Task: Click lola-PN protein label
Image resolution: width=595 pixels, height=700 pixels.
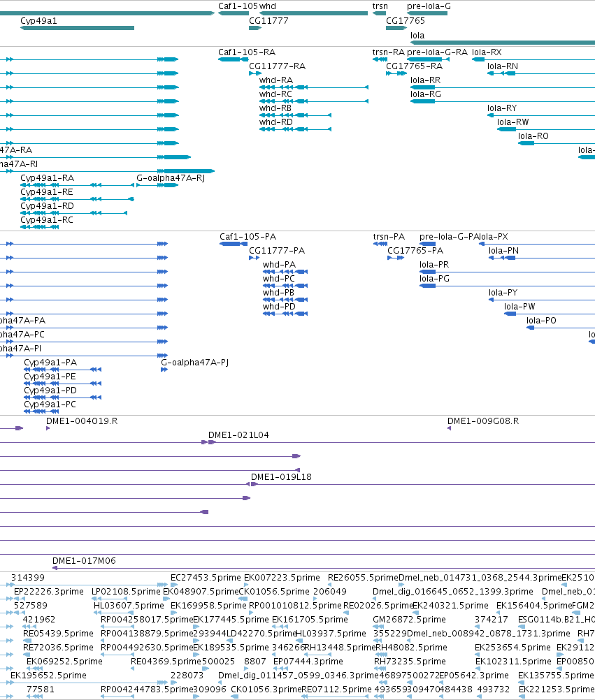Action: coord(504,251)
